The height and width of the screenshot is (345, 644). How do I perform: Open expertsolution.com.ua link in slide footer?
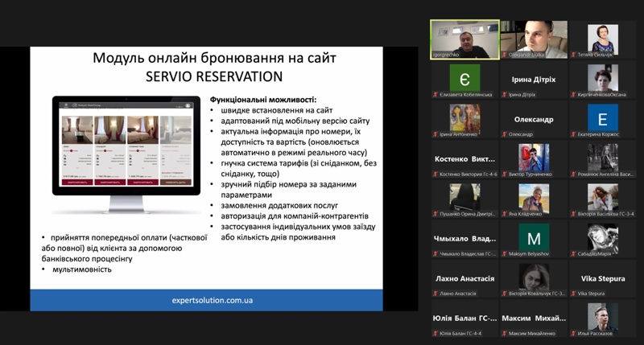(x=213, y=300)
